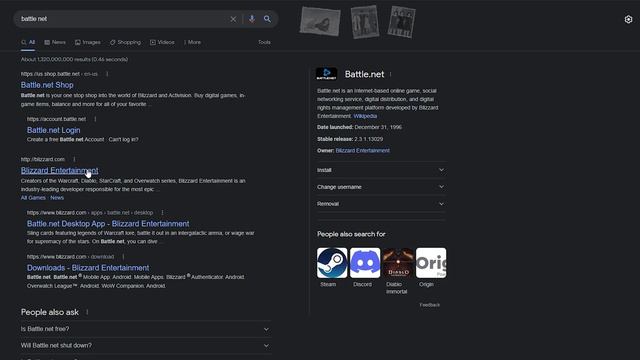640x360 pixels.
Task: Open more options for Battle.net desktop result
Action: pyautogui.click(x=162, y=213)
